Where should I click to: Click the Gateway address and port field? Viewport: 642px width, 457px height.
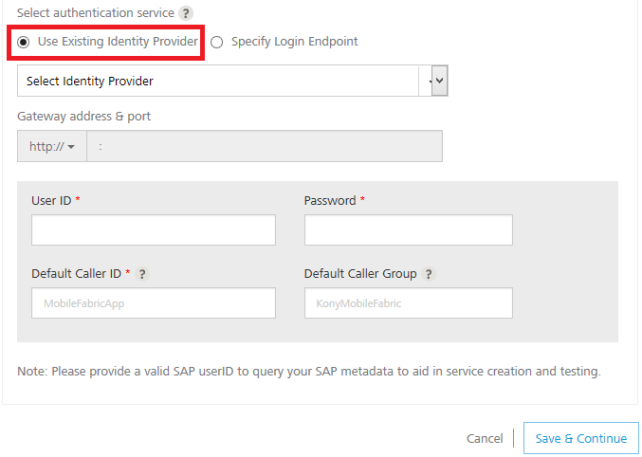coord(264,146)
